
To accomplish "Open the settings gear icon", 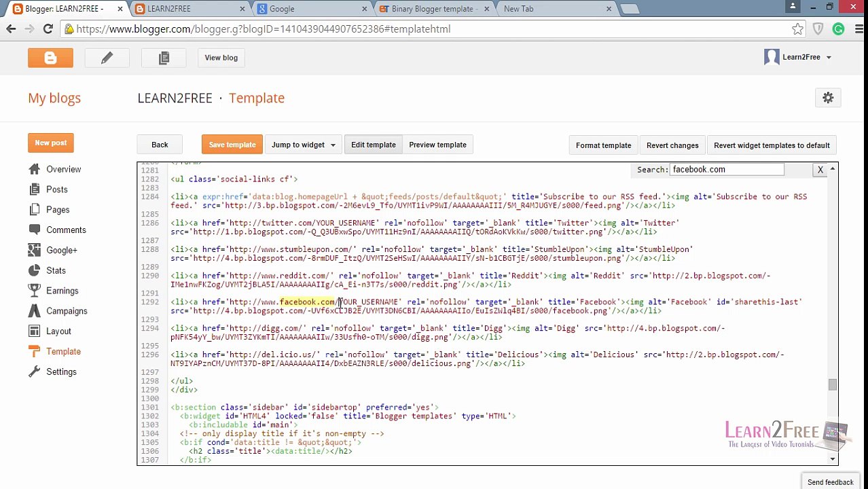I will pos(828,98).
